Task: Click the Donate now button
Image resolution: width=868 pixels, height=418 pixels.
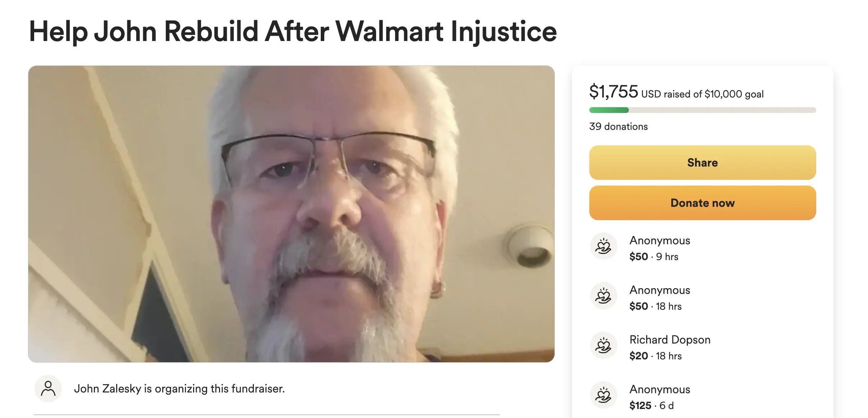Action: pyautogui.click(x=702, y=203)
